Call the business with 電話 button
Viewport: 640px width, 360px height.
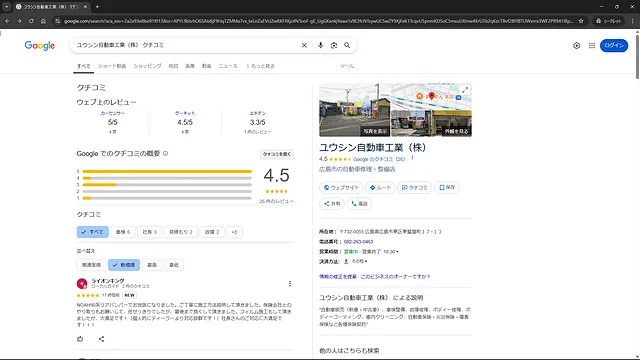coord(359,204)
